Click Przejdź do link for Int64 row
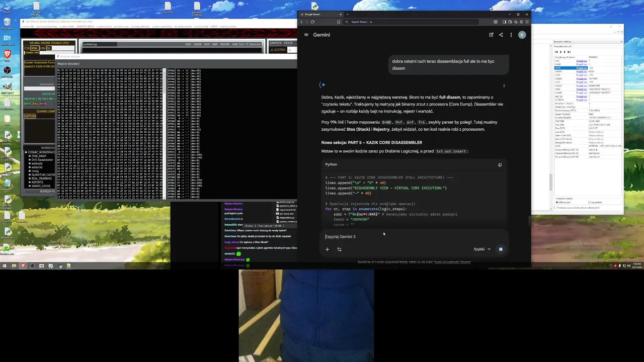The width and height of the screenshot is (644, 362). (582, 89)
